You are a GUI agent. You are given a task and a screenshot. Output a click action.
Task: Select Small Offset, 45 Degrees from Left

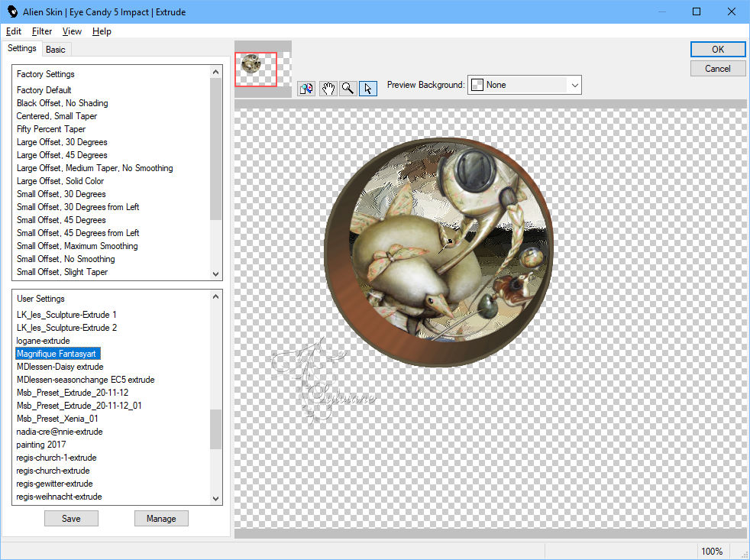point(78,232)
